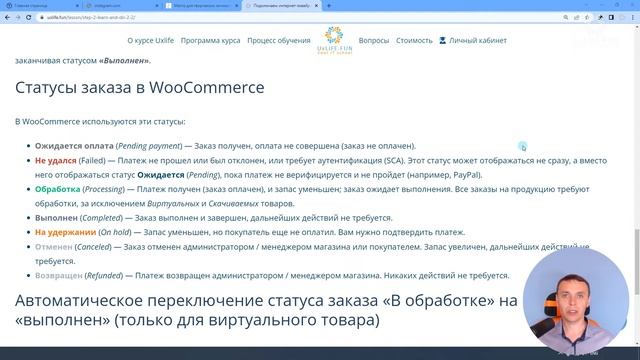Open the browser extensions icon
640x360 pixels.
600,18
